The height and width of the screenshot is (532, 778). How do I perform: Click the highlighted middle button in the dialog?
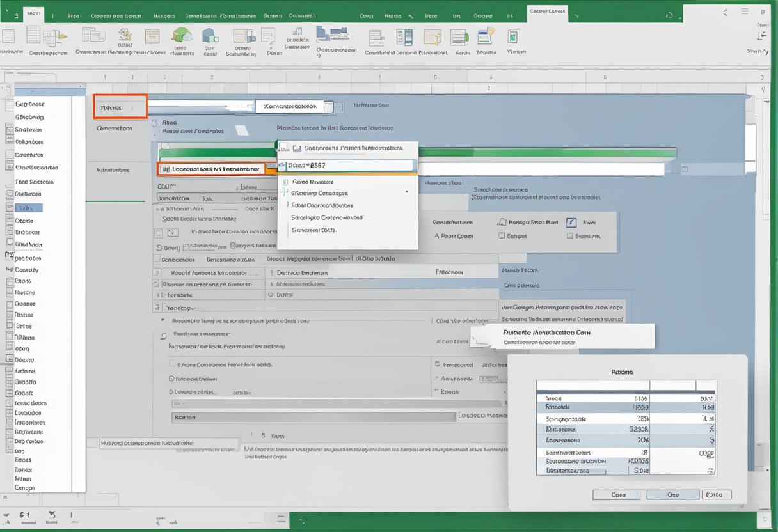click(x=672, y=495)
